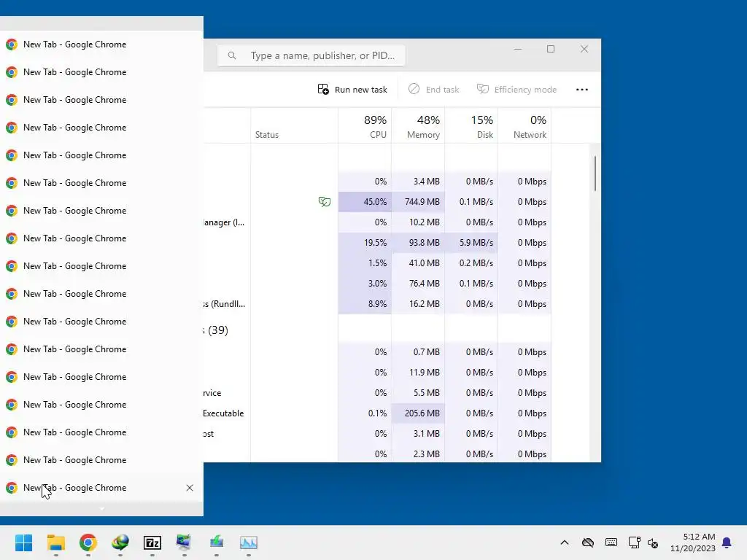The height and width of the screenshot is (560, 747).
Task: Select the 10.2 MB memory cell
Action: tap(418, 222)
